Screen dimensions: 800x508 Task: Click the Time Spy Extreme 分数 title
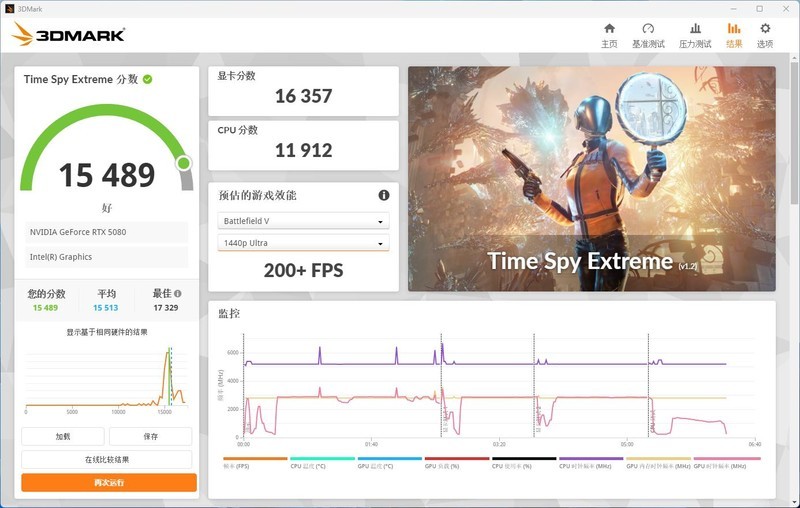(81, 79)
